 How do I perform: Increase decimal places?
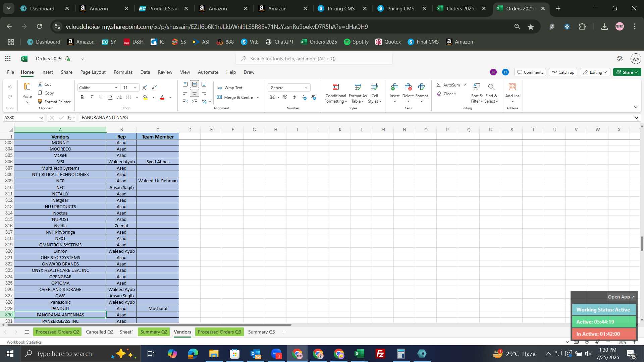pos(304,97)
